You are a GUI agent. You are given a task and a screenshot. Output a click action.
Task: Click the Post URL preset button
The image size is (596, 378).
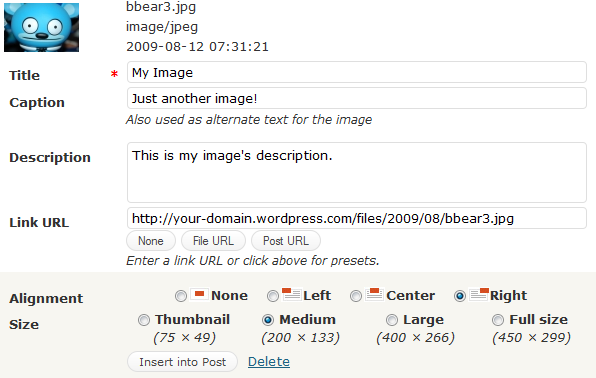tap(286, 241)
